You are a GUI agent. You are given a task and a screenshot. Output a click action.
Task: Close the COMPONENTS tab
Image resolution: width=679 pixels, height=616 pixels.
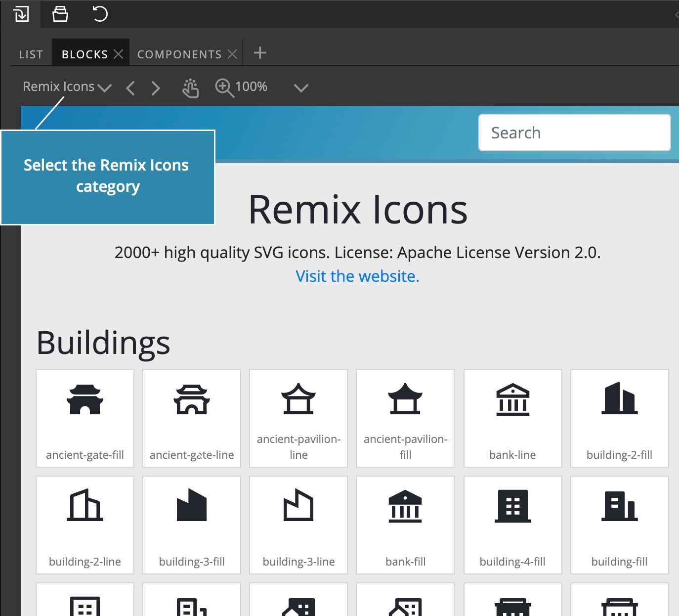tap(232, 54)
